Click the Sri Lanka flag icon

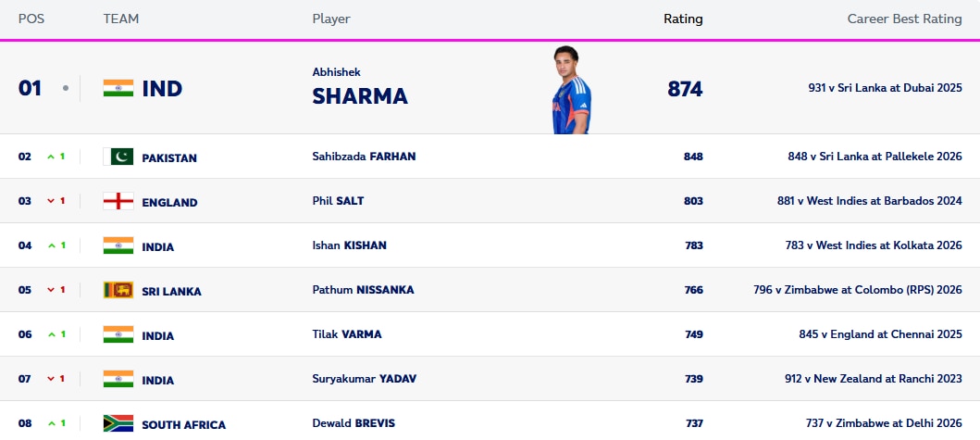[x=118, y=291]
